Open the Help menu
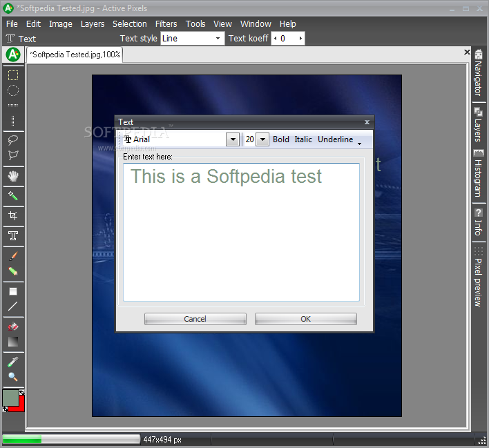The width and height of the screenshot is (489, 448). coord(287,24)
